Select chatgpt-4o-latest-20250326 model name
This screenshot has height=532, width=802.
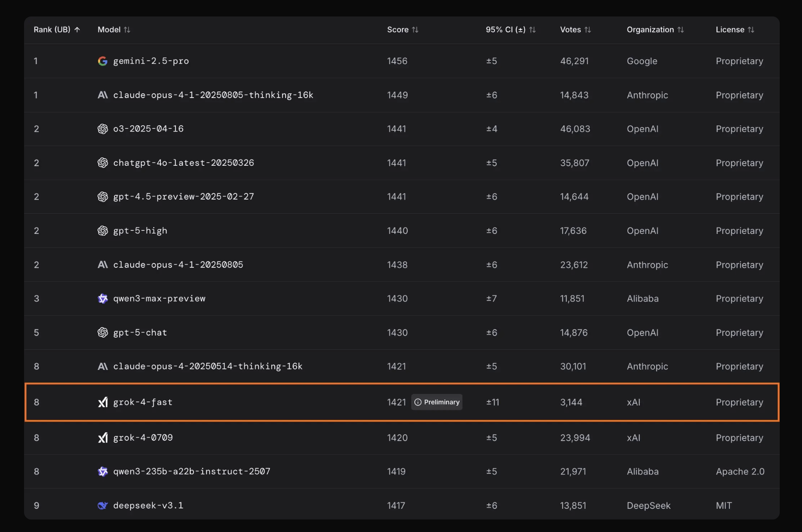click(184, 163)
